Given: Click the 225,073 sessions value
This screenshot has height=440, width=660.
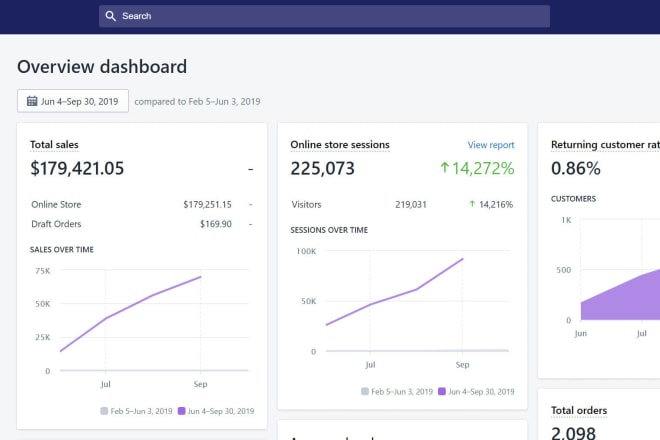Looking at the screenshot, I should [x=322, y=168].
